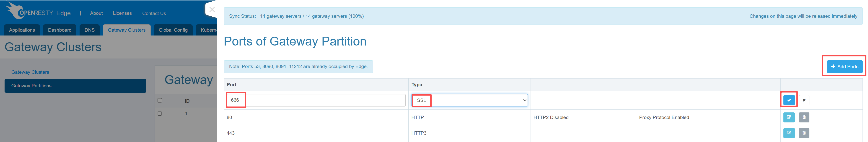
Task: Click the Port number input field
Action: 315,100
